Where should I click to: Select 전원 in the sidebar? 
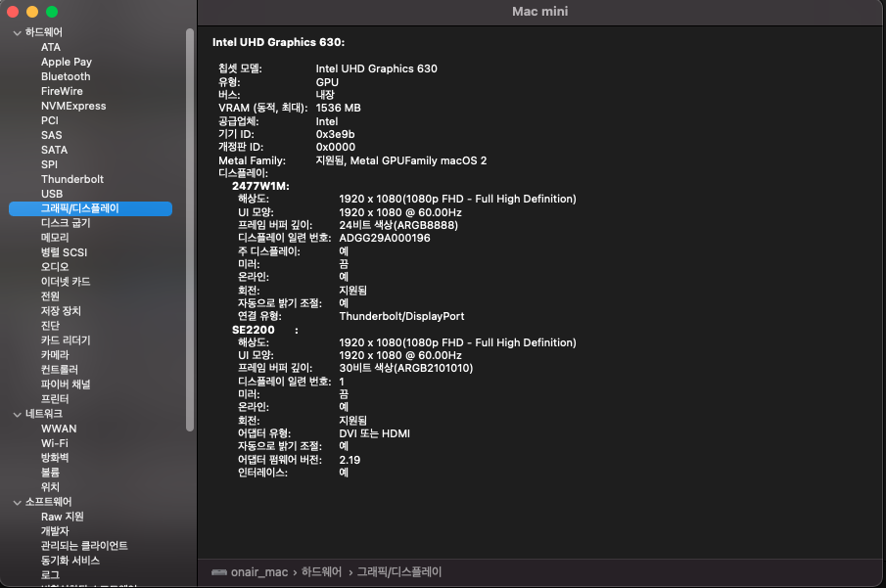(50, 296)
